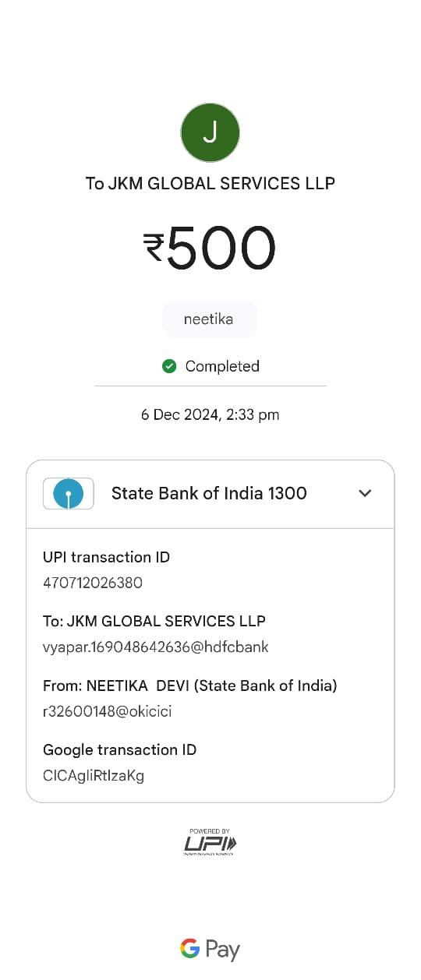Tap the rupee symbol beside 500
Screen dimensions: 421x980
pos(154,248)
